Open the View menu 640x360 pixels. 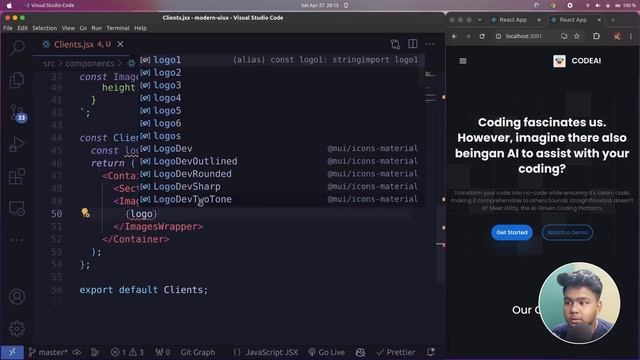68,28
